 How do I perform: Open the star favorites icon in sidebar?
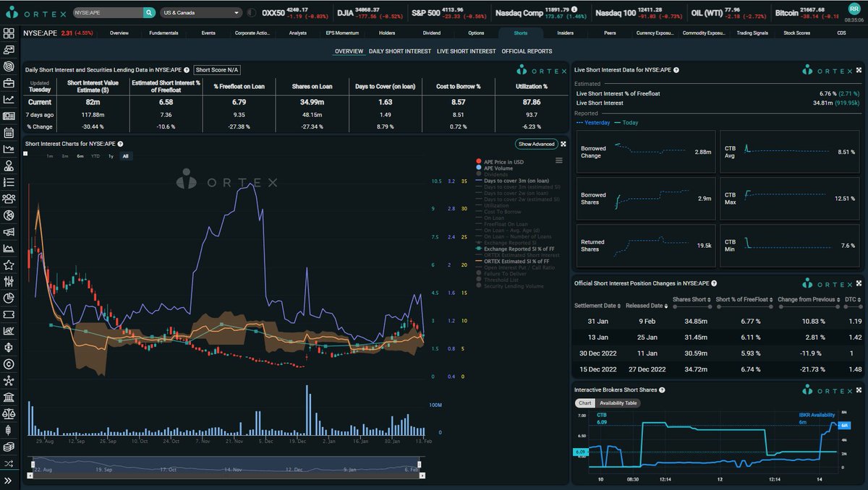click(x=9, y=265)
